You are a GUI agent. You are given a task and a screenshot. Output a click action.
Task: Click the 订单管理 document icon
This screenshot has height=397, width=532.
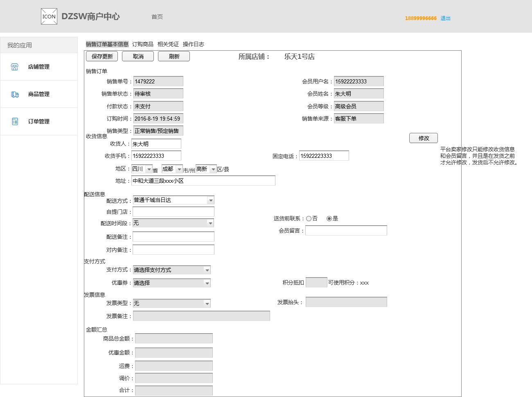tap(15, 121)
